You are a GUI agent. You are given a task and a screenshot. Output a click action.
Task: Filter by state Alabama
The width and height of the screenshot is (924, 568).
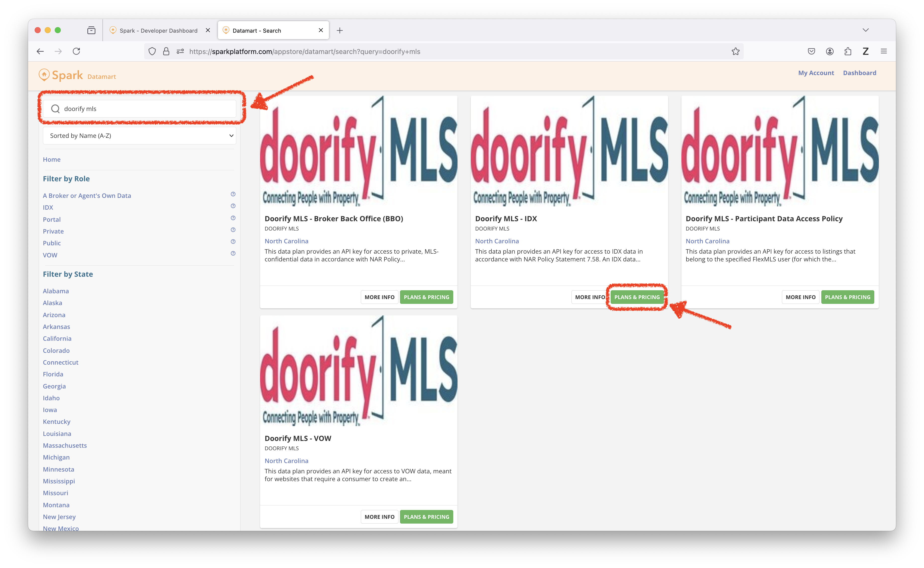pos(55,291)
